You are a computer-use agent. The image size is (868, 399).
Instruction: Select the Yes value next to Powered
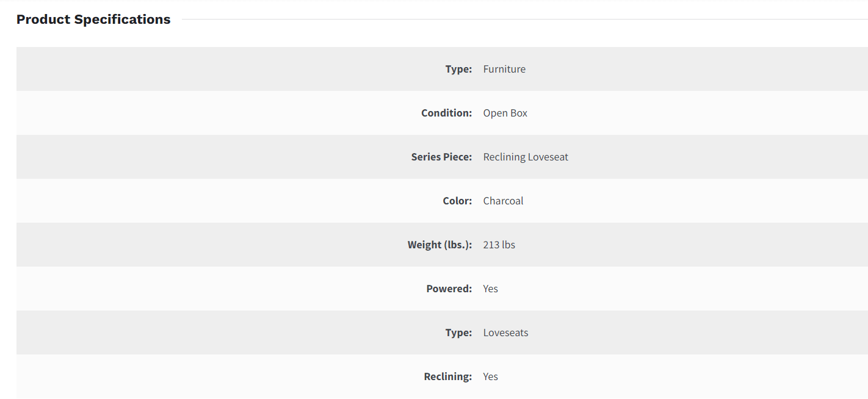[x=490, y=289]
